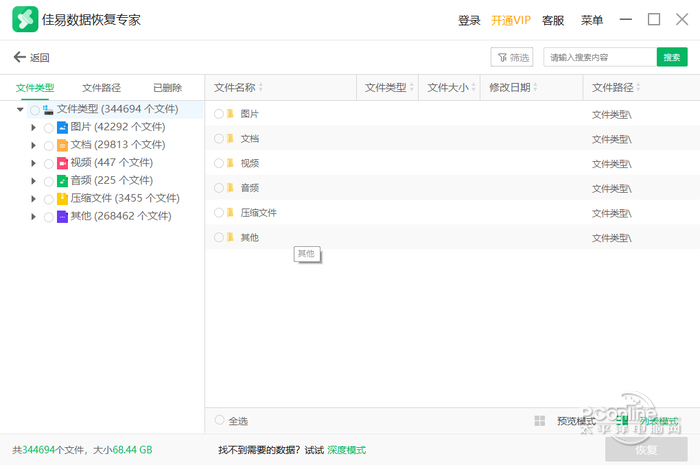Click the orange documents category icon in tree
Image resolution: width=700 pixels, height=465 pixels.
(x=62, y=145)
